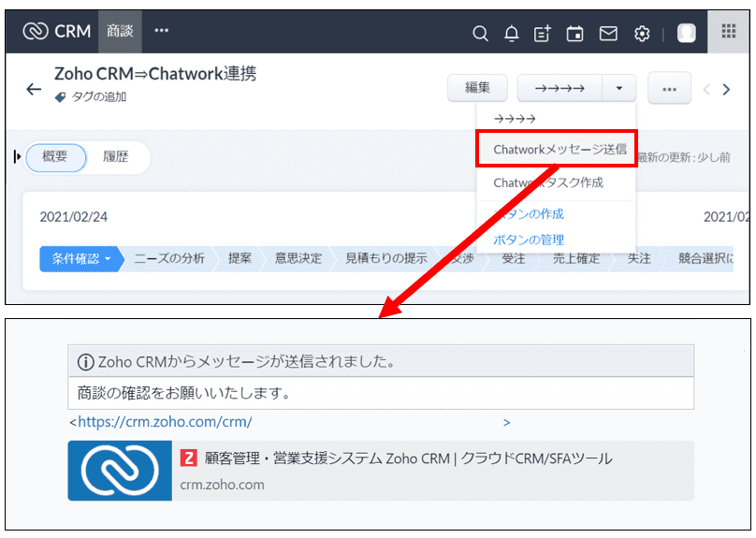Click the search magnifier icon
756x538 pixels.
click(x=480, y=34)
